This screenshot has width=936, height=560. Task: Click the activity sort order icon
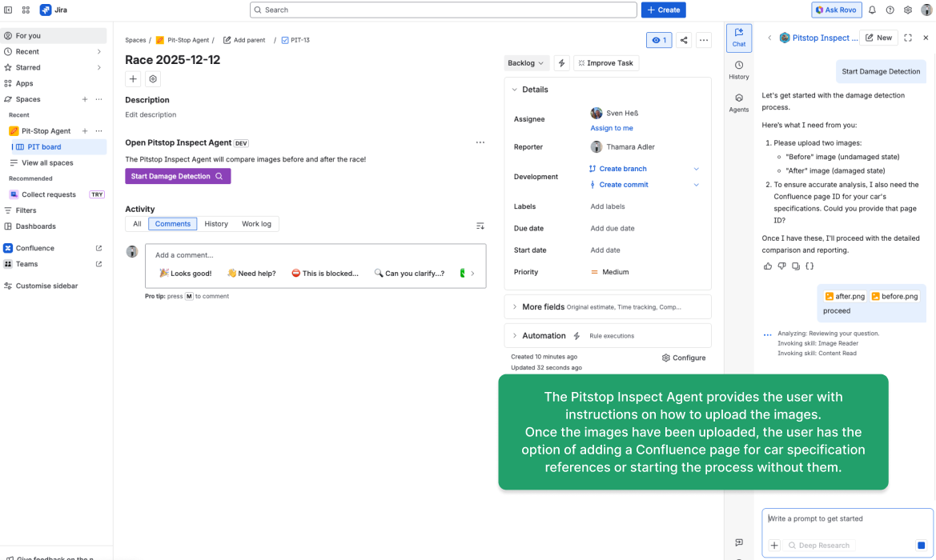tap(480, 226)
